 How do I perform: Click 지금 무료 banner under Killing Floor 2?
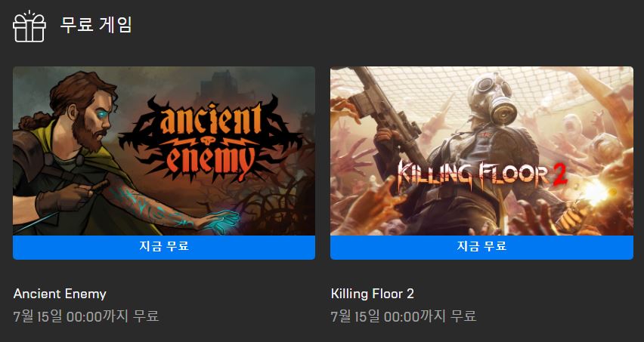[x=481, y=248]
